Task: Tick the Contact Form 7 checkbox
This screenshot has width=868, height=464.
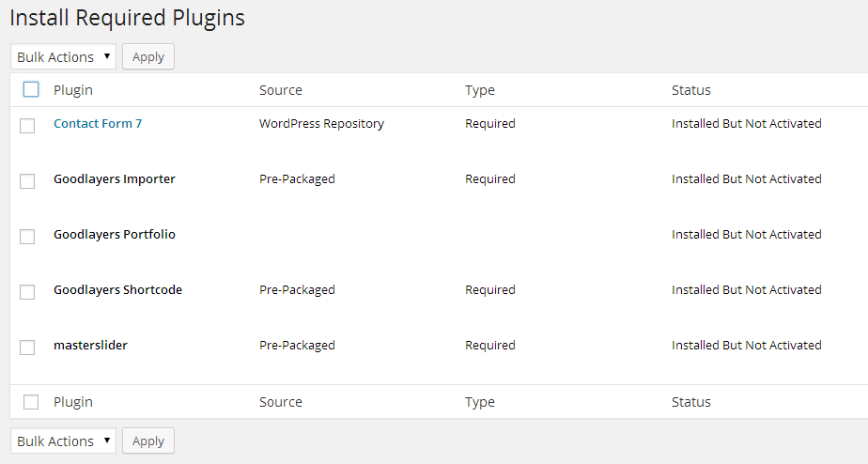Action: pyautogui.click(x=27, y=125)
